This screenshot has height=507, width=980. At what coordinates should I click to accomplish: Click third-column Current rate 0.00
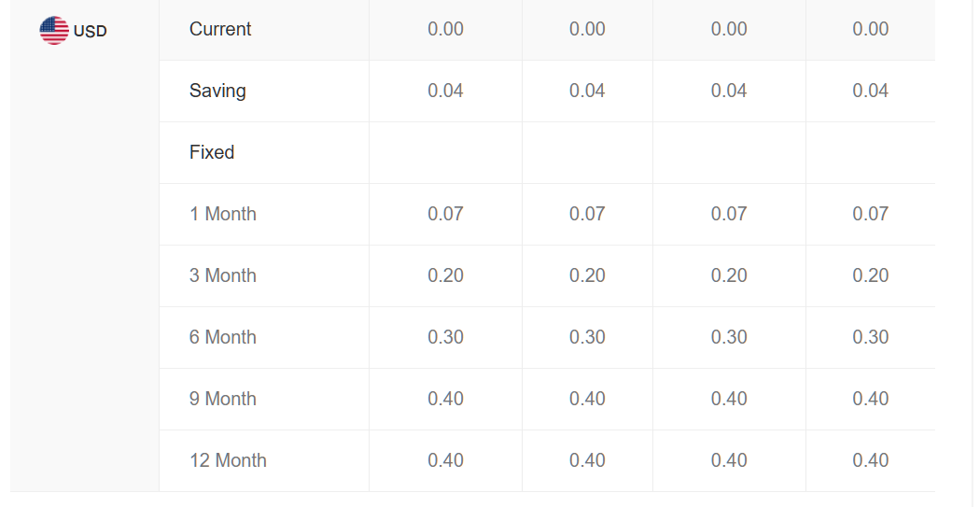pyautogui.click(x=729, y=29)
